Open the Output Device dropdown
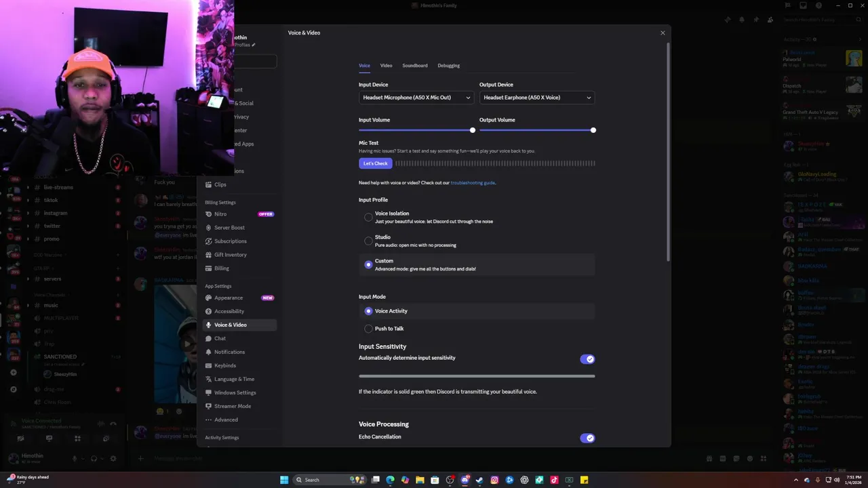This screenshot has width=868, height=488. [537, 98]
